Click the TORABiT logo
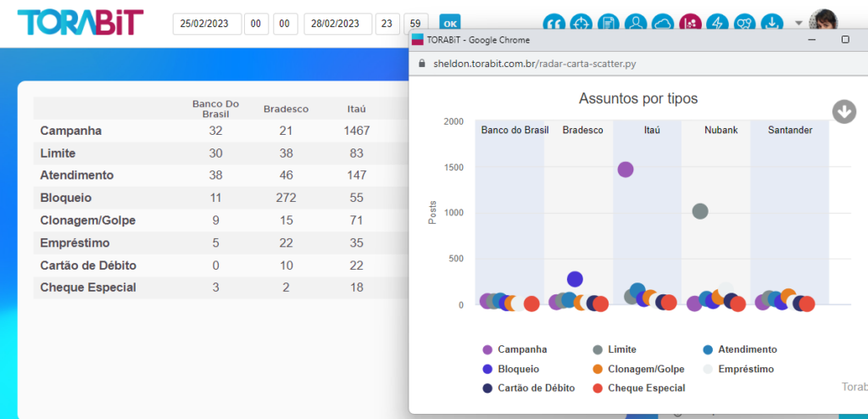Screen dimensions: 868x419 tap(81, 23)
